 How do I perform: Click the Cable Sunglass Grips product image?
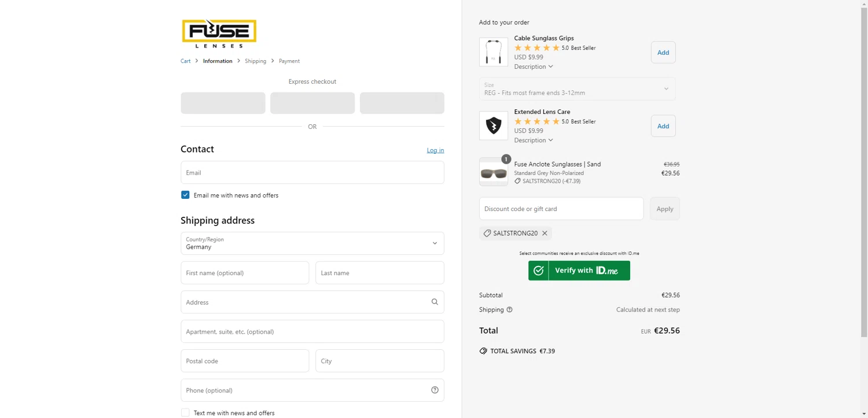click(494, 52)
